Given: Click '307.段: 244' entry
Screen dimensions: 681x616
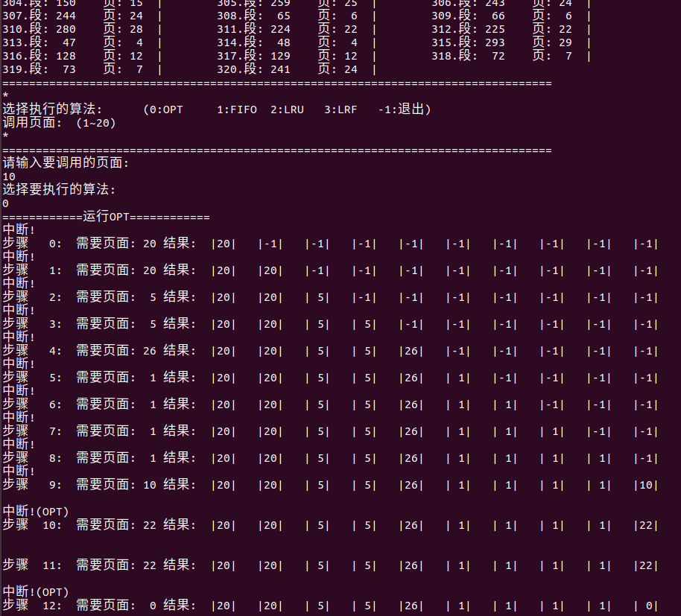Looking at the screenshot, I should (39, 16).
